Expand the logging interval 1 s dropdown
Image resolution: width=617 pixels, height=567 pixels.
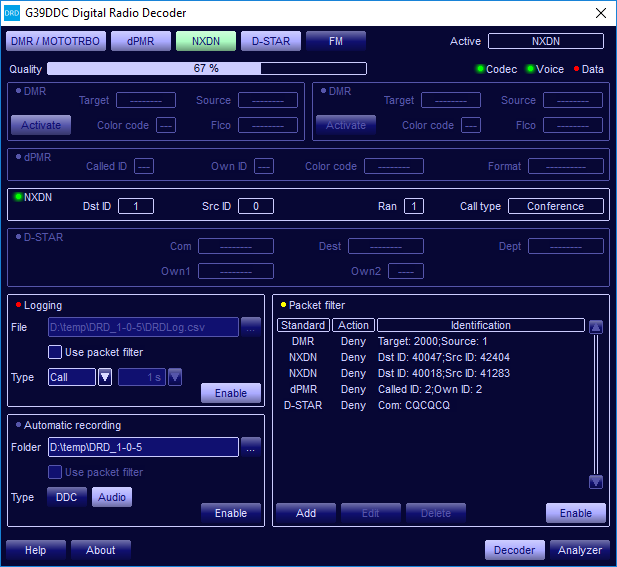coord(175,377)
